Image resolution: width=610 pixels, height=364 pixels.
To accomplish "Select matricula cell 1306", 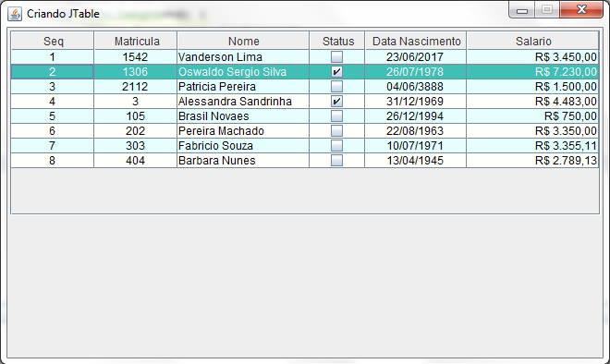I will tap(135, 72).
